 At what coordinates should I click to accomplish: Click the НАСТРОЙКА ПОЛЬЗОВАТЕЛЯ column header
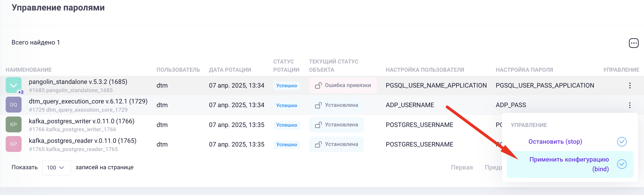(425, 70)
